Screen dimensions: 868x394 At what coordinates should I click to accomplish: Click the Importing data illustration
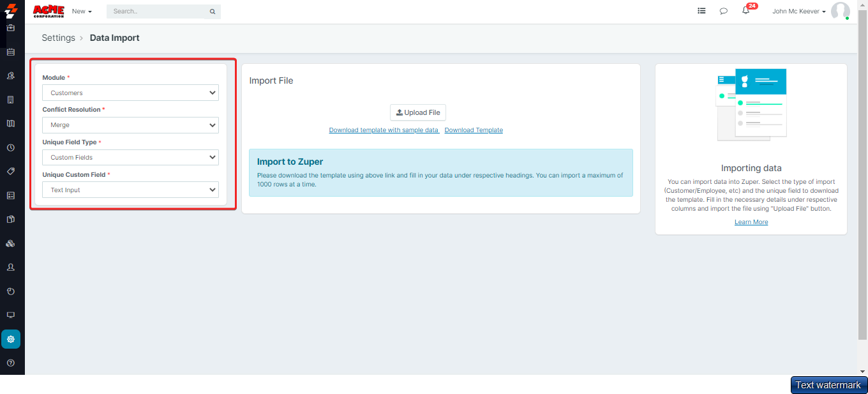coord(751,105)
